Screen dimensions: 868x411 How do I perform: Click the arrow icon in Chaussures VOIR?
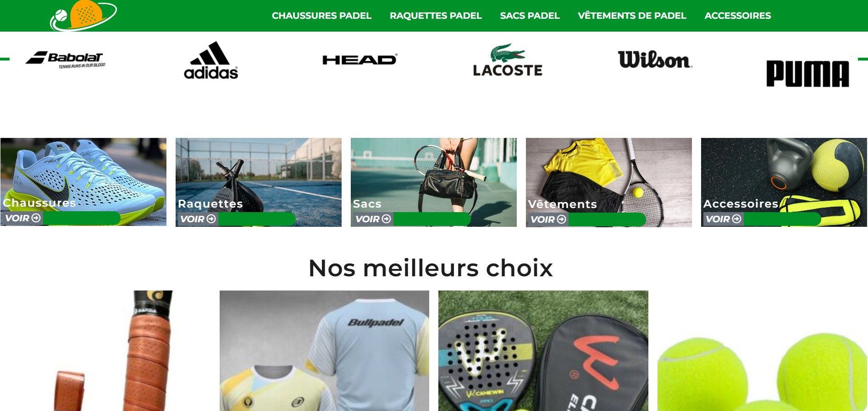(x=36, y=218)
